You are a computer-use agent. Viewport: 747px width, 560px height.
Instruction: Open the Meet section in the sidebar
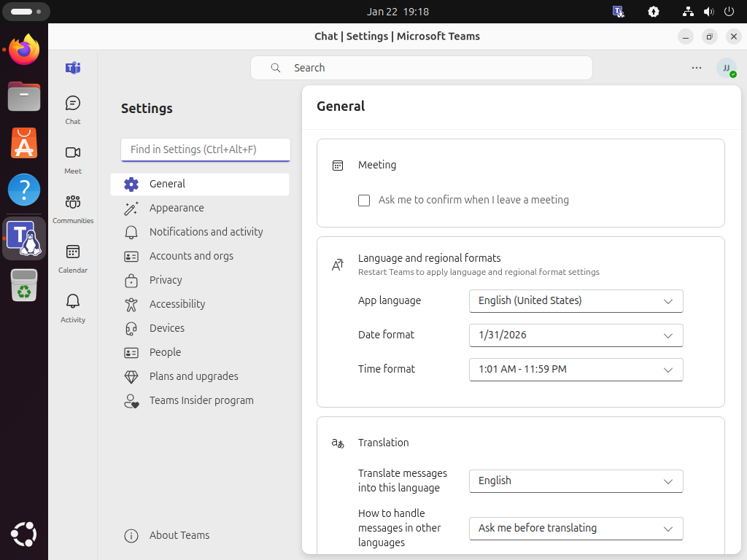pos(72,158)
